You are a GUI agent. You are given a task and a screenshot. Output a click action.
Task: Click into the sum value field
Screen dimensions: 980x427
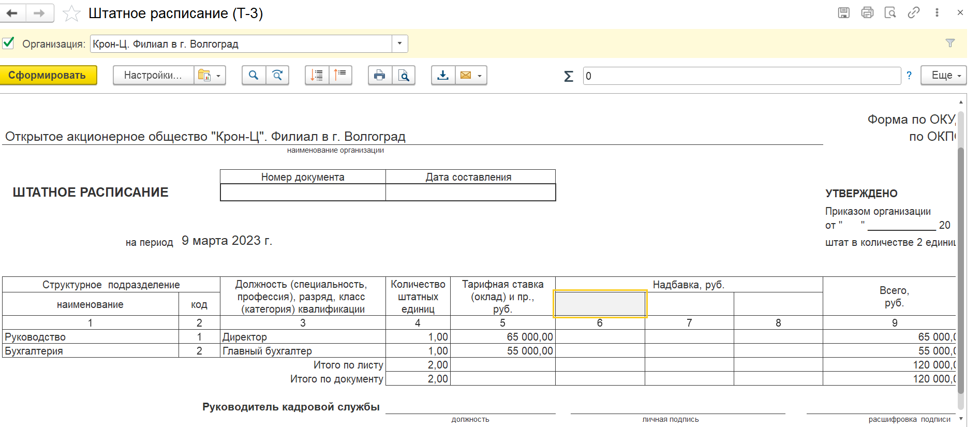point(741,76)
